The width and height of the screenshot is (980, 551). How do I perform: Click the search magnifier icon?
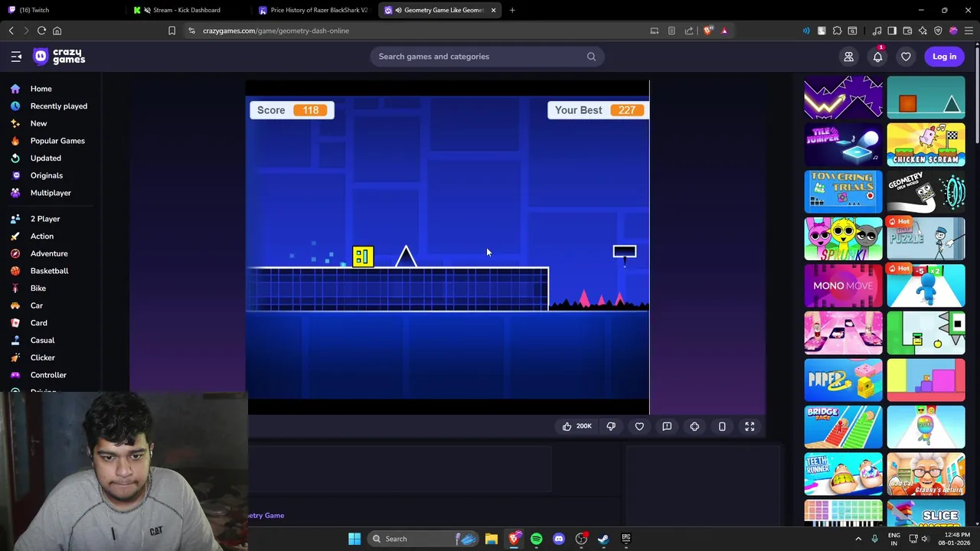tap(591, 57)
